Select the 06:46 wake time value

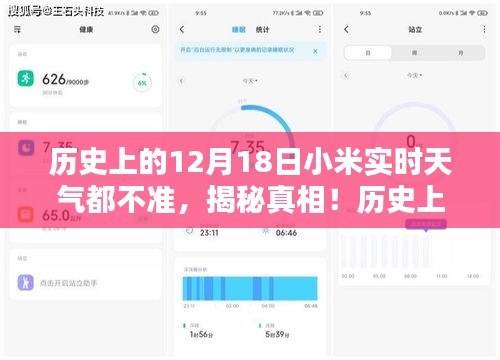(286, 233)
